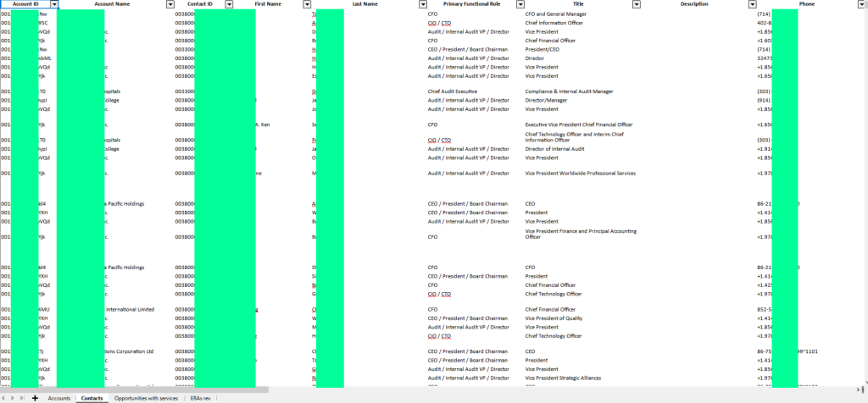Select the 'A. Ken' first name cell
Screen dimensions: 868x403
(x=263, y=124)
